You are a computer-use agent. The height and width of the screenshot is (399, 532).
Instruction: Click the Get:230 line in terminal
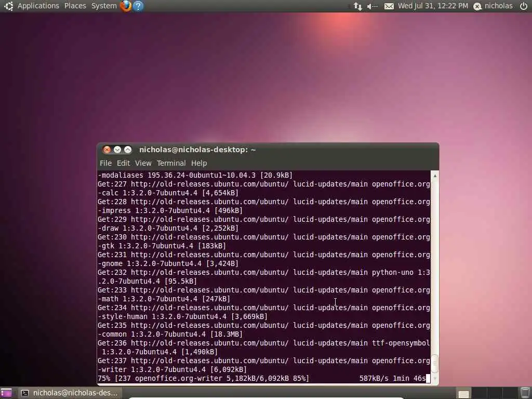[x=264, y=237]
